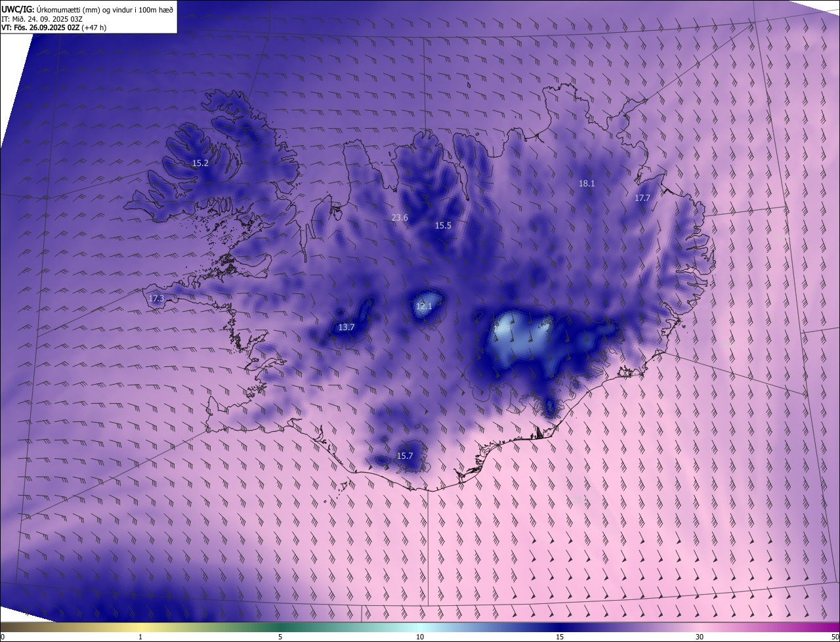
Task: Click the UWC/IG map title text
Action: point(87,9)
